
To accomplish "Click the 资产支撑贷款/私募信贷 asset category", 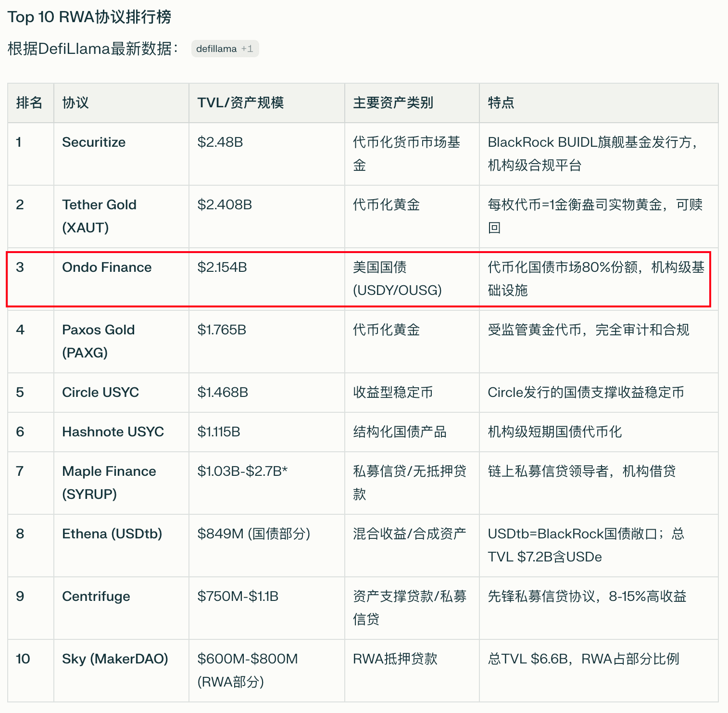I will (410, 608).
